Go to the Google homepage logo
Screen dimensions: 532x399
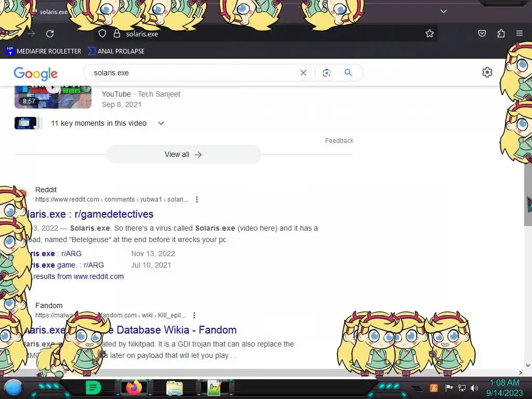click(x=36, y=73)
